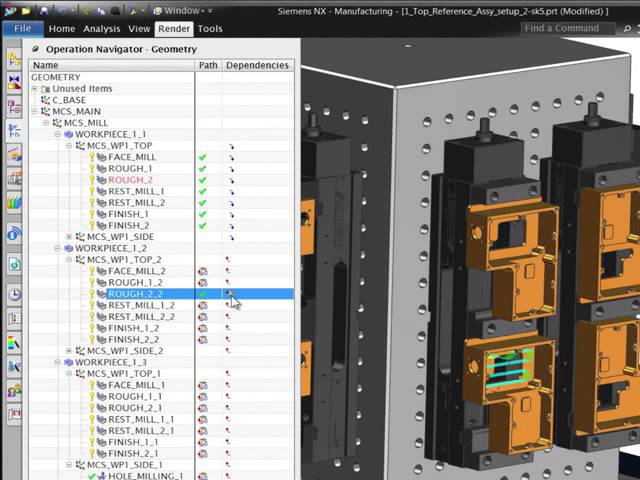Screen dimensions: 640x480
Task: Collapse the WORKPIECE_1_3 node
Action: (x=57, y=362)
